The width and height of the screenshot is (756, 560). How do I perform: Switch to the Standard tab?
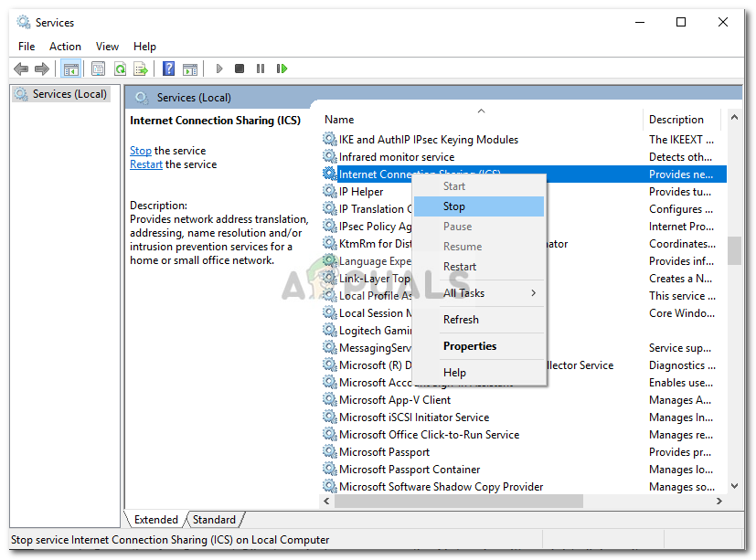pyautogui.click(x=214, y=520)
